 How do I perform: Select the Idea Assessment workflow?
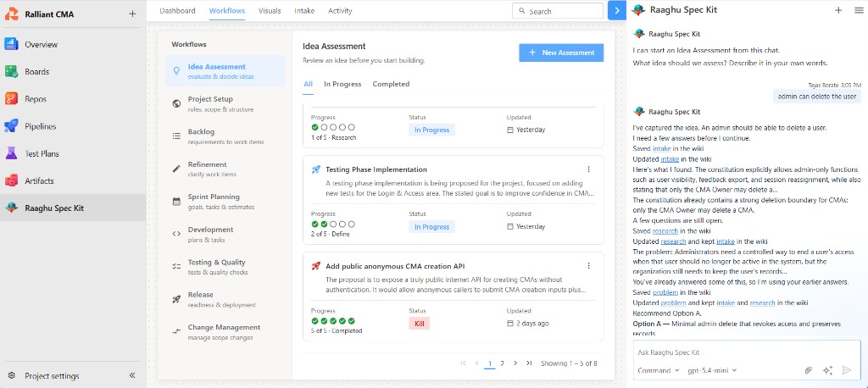225,71
